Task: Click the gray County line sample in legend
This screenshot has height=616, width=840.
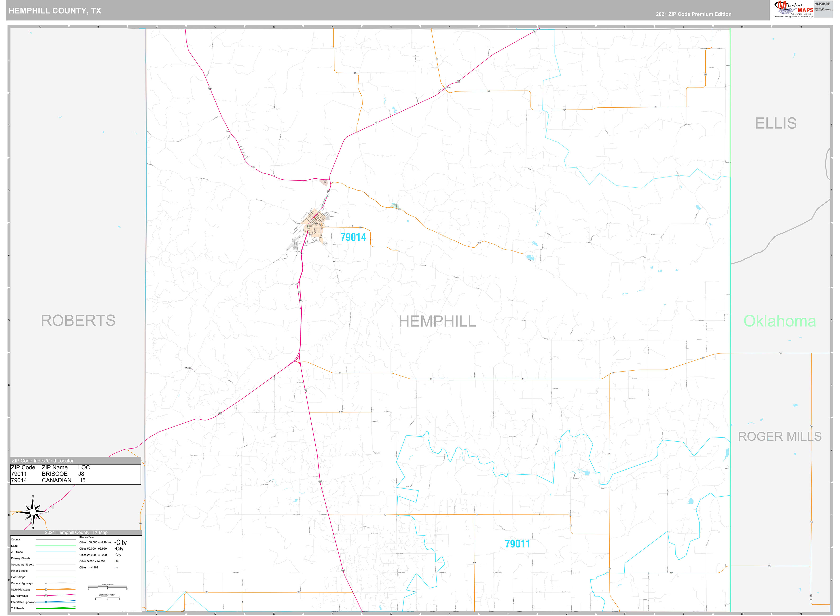Action: 56,539
